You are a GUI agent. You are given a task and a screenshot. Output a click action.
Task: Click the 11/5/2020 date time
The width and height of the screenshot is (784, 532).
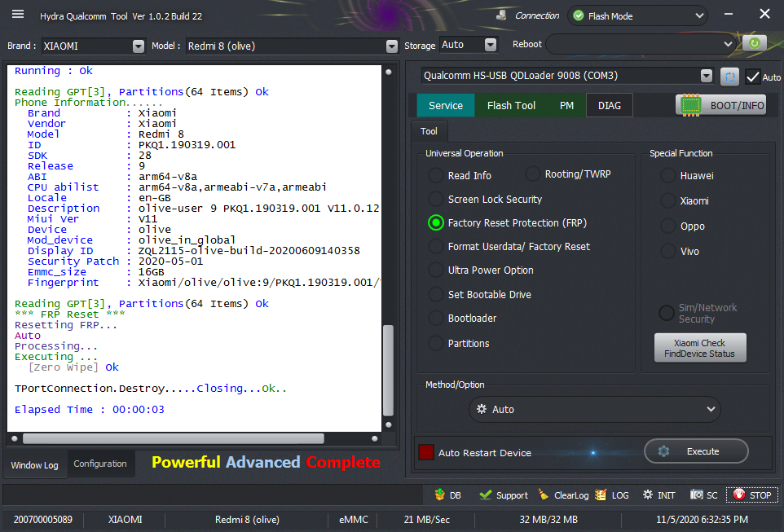point(702,520)
